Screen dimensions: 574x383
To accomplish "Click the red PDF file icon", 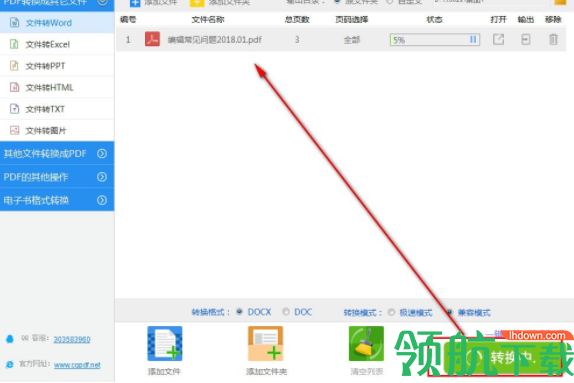I will point(152,39).
